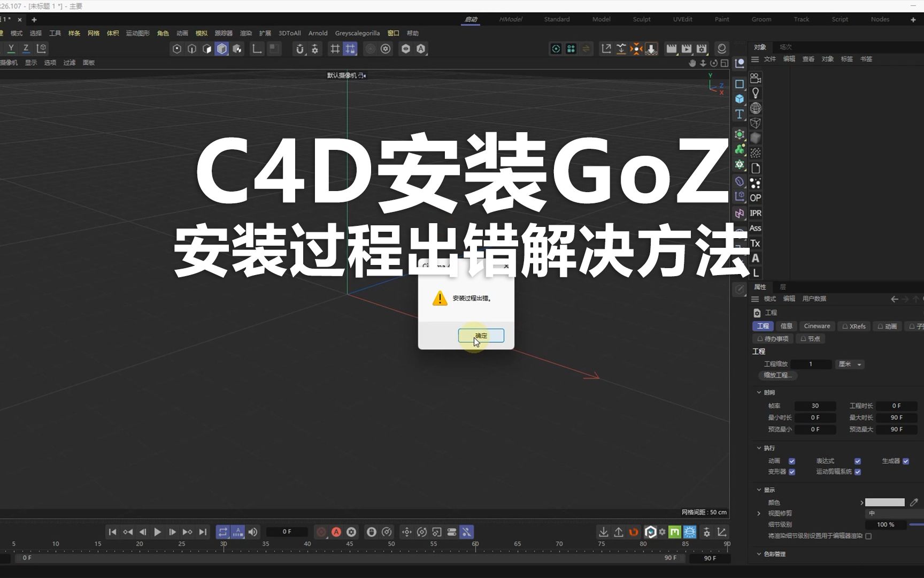Screen dimensions: 924x578
Task: Click the viewport pan hand icon
Action: pyautogui.click(x=692, y=63)
